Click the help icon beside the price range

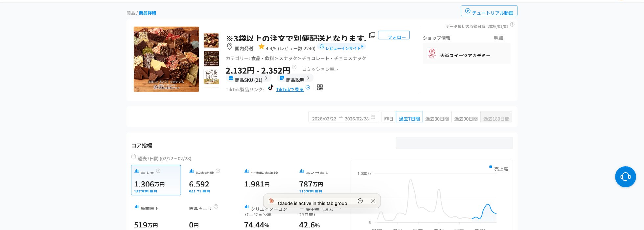[294, 67]
